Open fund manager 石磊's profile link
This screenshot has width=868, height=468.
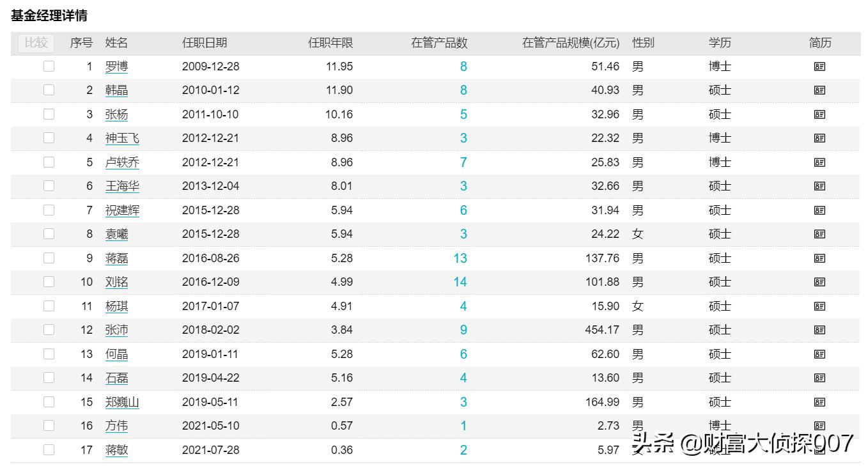coord(116,378)
